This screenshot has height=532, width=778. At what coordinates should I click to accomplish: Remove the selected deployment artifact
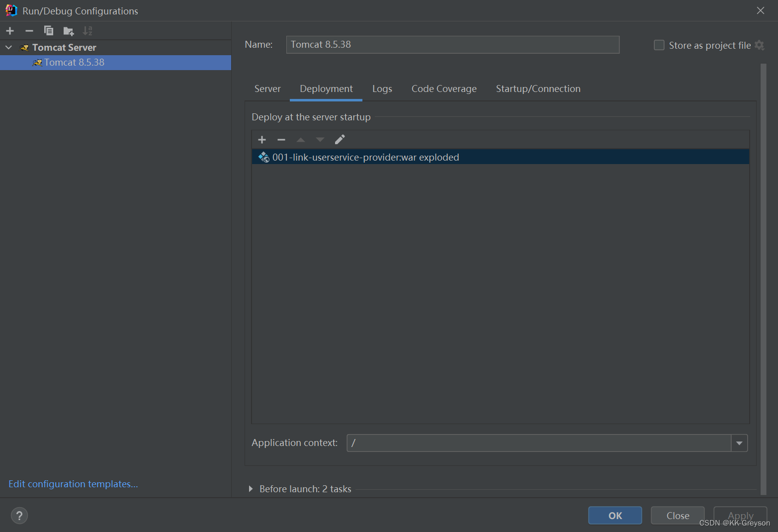(281, 140)
